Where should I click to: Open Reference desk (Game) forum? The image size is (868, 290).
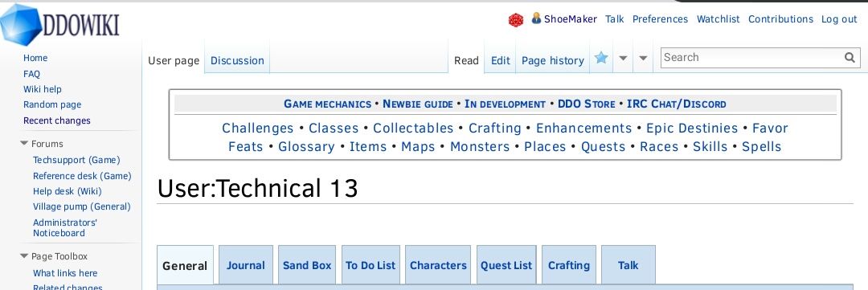click(x=82, y=176)
